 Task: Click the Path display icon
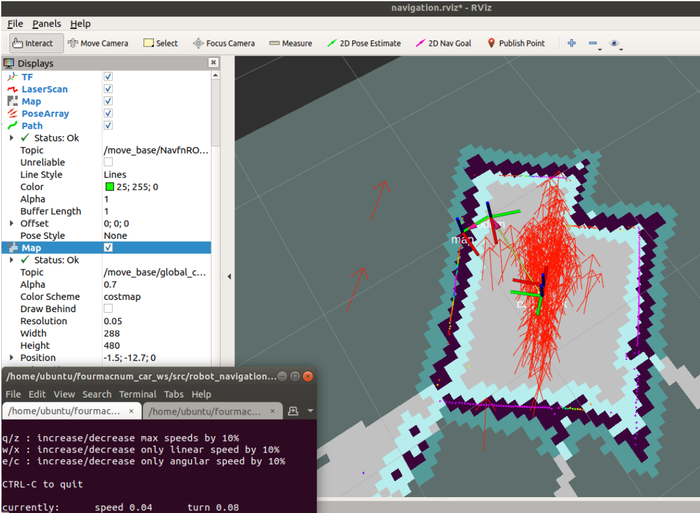(12, 125)
